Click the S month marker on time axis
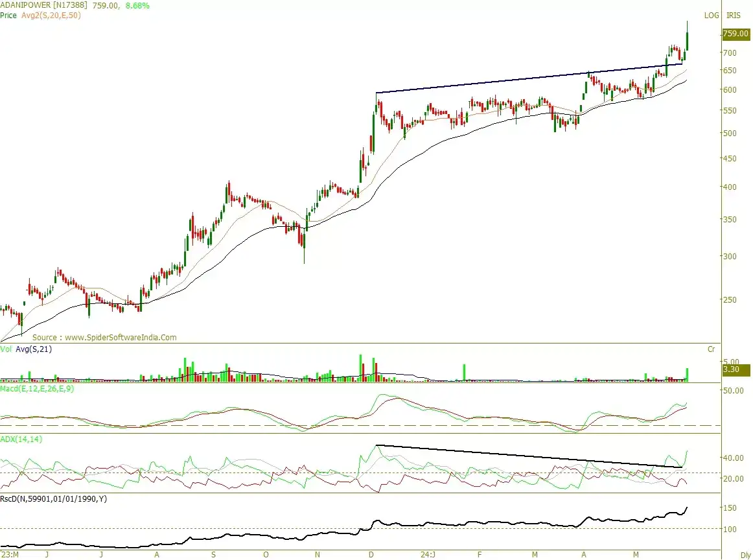The image size is (753, 560). pos(214,555)
